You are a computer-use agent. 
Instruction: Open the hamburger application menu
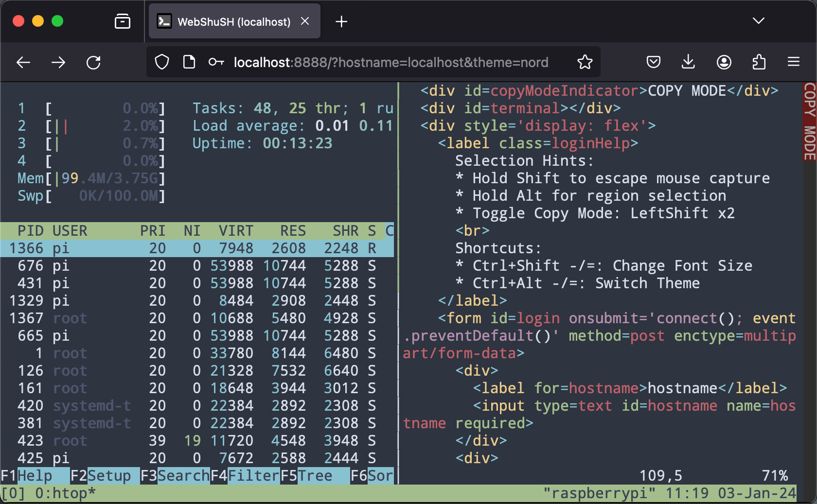pos(794,62)
